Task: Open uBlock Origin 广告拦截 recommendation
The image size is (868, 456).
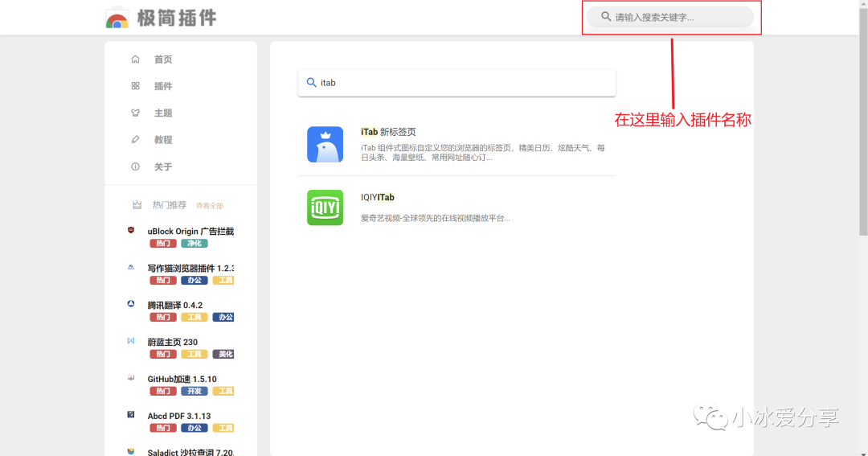Action: tap(190, 232)
